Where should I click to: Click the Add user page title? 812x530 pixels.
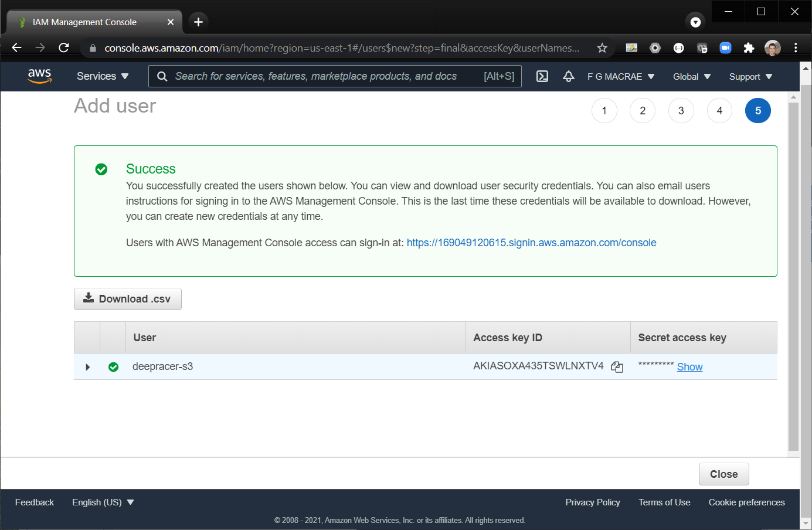115,106
